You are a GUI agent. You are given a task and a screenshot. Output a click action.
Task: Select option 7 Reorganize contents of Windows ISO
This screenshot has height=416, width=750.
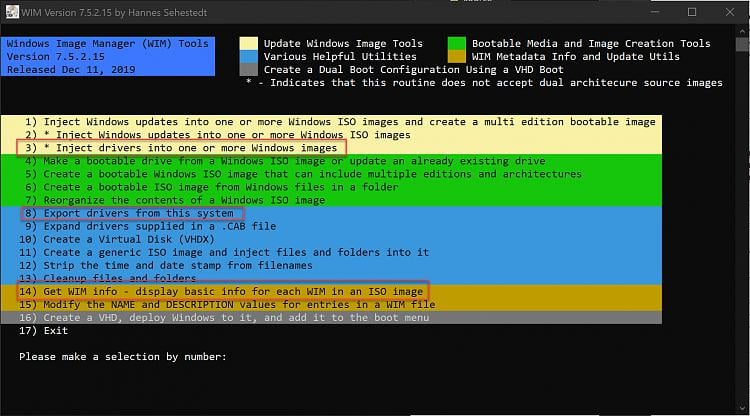[x=175, y=200]
